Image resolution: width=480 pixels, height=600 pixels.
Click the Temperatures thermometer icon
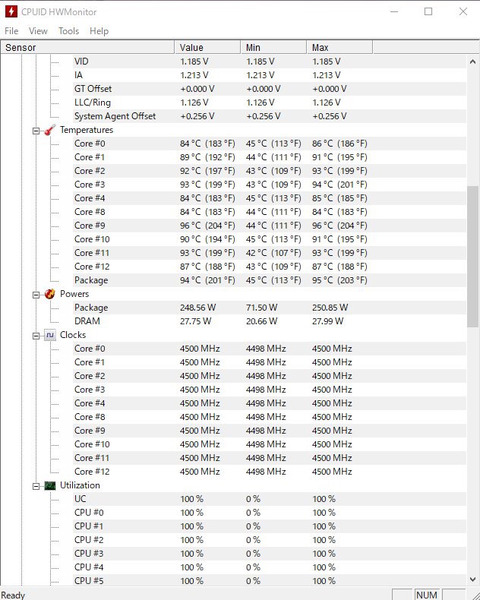pos(50,130)
